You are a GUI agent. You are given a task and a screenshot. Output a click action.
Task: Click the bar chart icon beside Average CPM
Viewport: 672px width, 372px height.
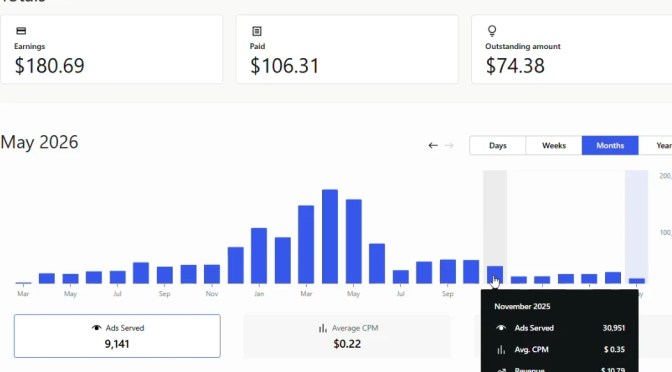323,328
